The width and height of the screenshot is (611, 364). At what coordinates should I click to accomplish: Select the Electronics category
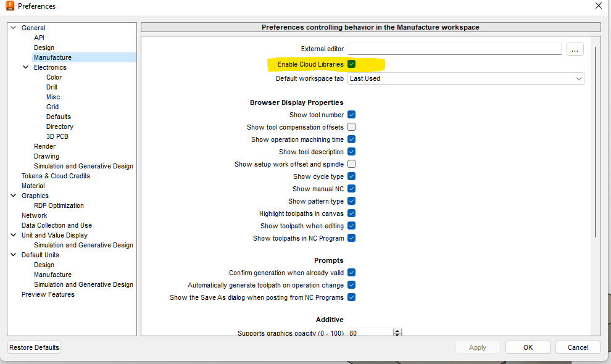50,67
